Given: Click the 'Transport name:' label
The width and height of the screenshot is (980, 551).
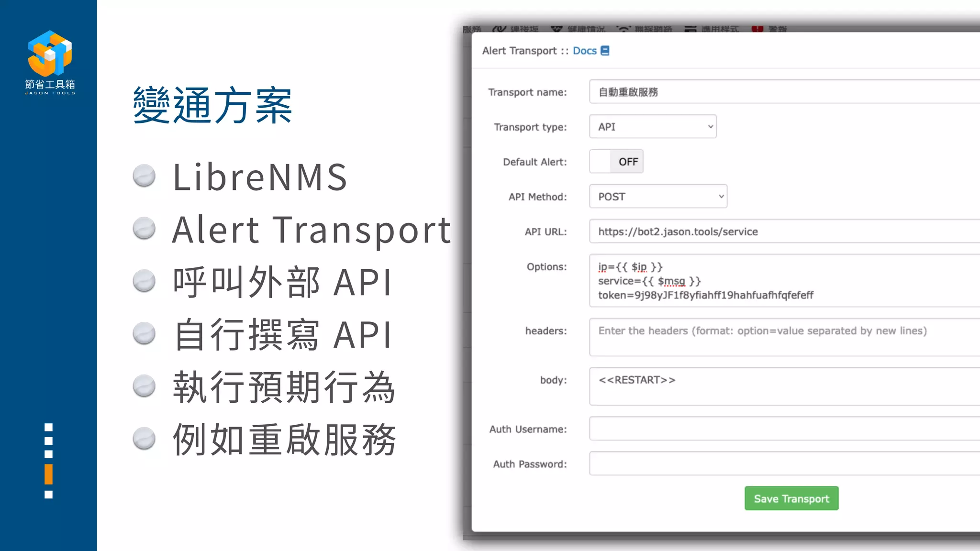Looking at the screenshot, I should [x=527, y=92].
